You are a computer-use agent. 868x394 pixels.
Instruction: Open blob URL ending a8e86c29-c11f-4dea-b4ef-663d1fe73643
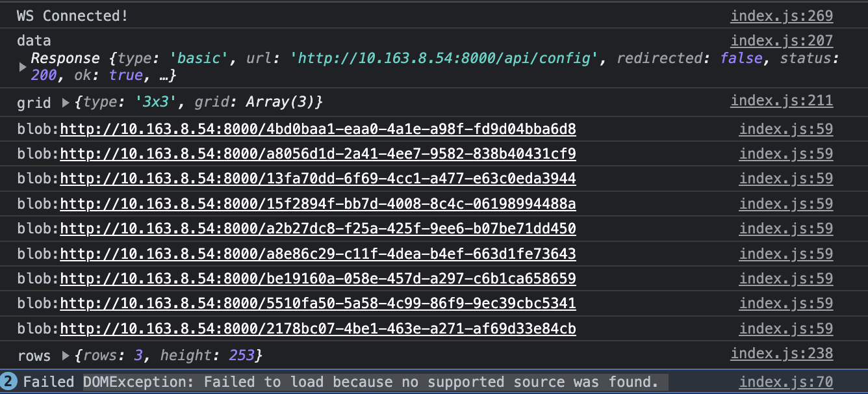click(x=318, y=254)
